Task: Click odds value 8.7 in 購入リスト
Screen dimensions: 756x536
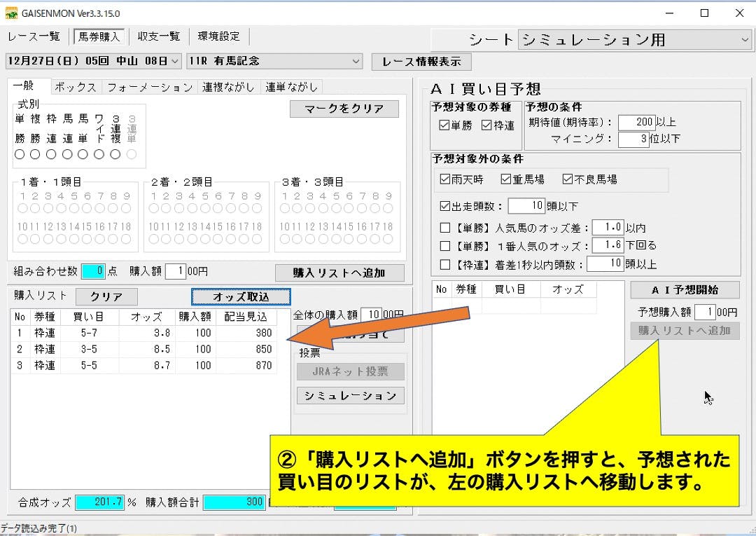Action: click(162, 366)
